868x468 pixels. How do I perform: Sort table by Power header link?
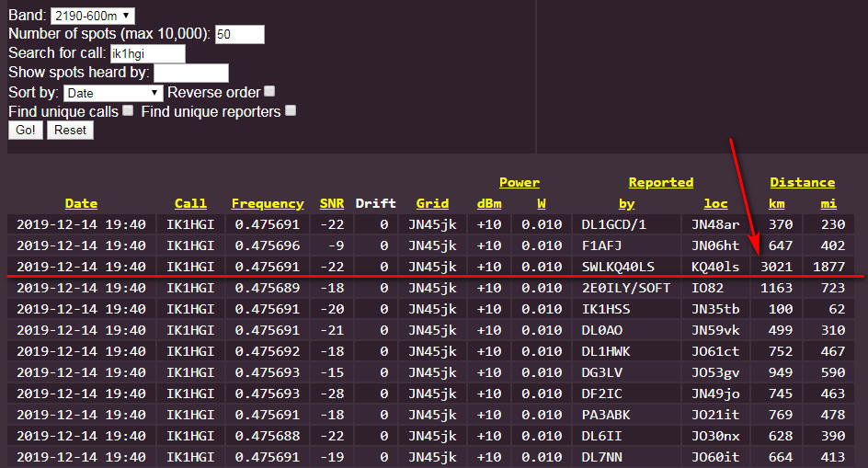[520, 182]
